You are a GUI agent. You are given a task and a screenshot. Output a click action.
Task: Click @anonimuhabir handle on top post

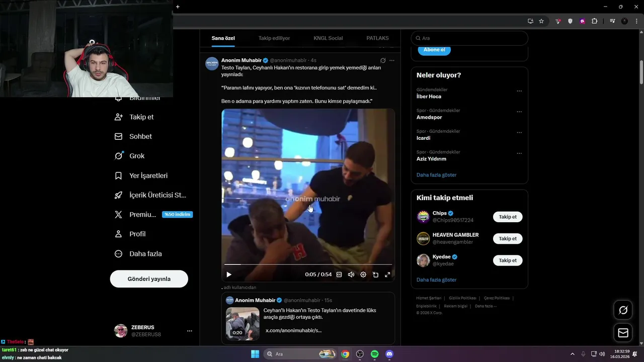289,60
